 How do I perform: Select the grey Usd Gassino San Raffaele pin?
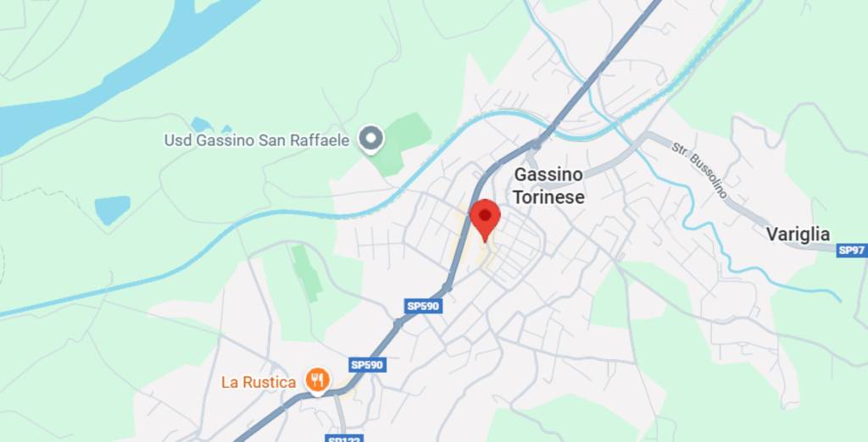tap(371, 139)
